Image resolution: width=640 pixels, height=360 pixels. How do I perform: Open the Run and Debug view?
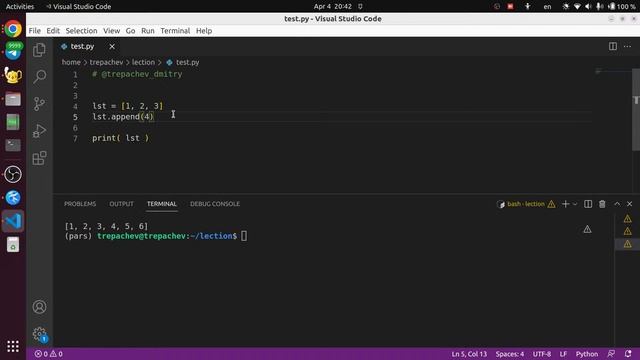(40, 131)
